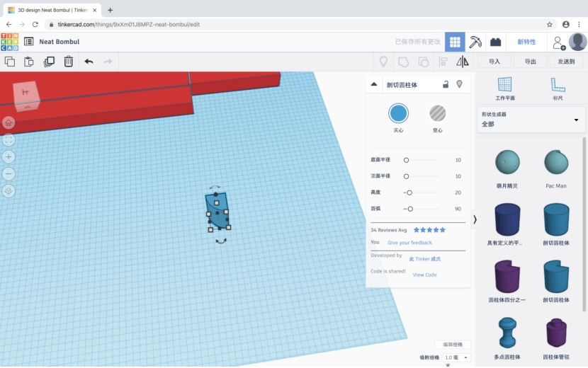Open the Shape Generators category dropdown
This screenshot has width=588, height=368.
click(531, 120)
